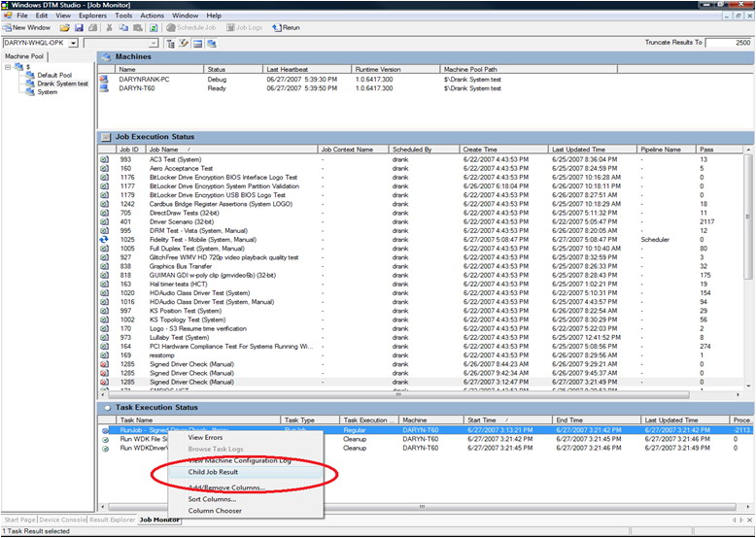The height and width of the screenshot is (538, 756).
Task: Click the Paste toolbar icon
Action: [x=137, y=28]
